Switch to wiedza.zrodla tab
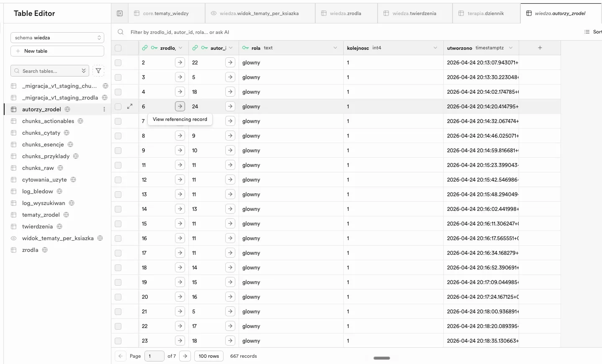The width and height of the screenshot is (602, 364). point(345,13)
